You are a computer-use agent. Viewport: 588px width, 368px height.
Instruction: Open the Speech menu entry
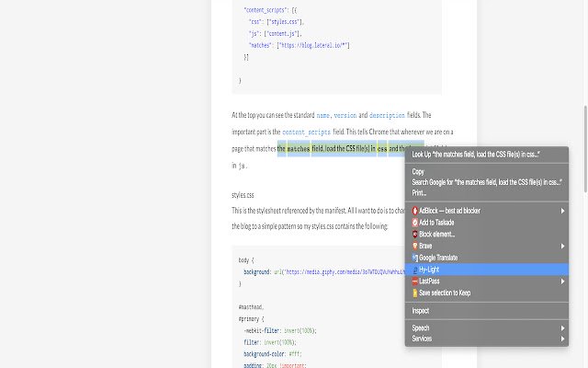pyautogui.click(x=487, y=328)
